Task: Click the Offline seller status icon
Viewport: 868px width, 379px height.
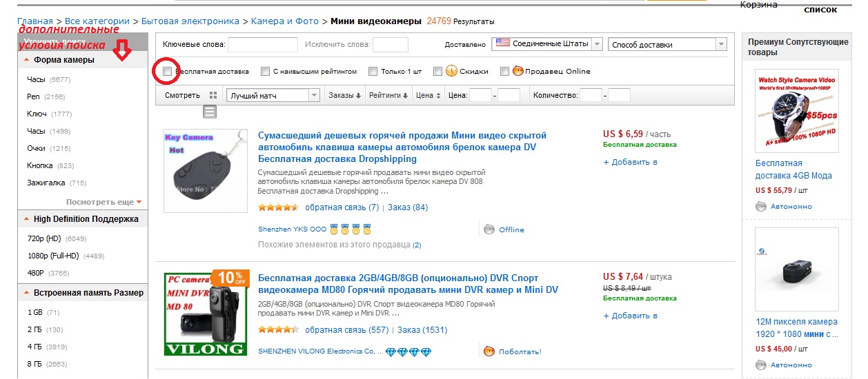Action: [x=489, y=229]
